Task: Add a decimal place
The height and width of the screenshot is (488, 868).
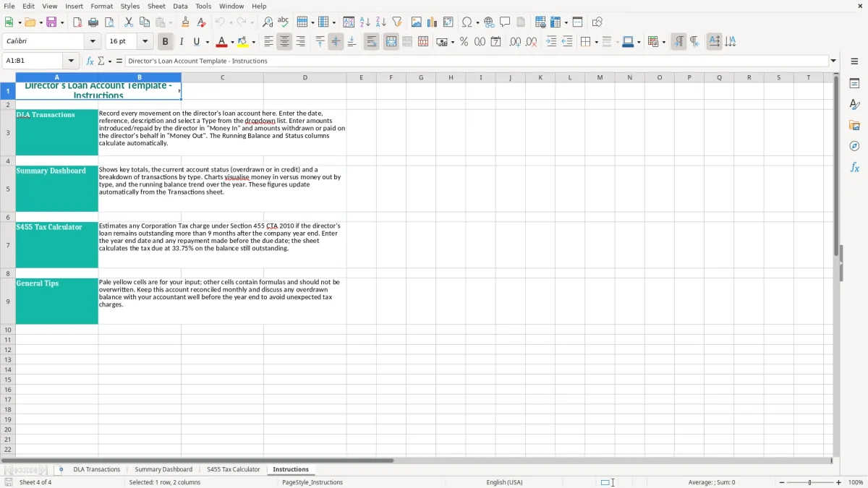Action: (515, 42)
